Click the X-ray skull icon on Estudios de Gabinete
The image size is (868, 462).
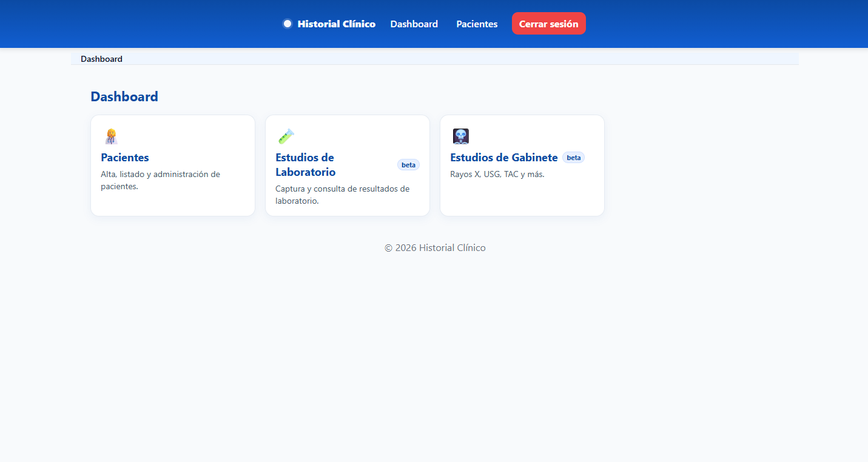pyautogui.click(x=460, y=136)
